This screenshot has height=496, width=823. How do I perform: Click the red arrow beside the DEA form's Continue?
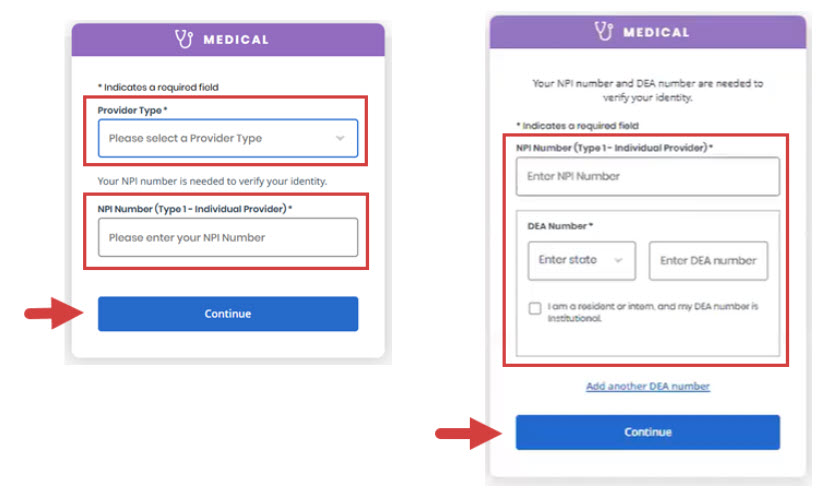466,432
